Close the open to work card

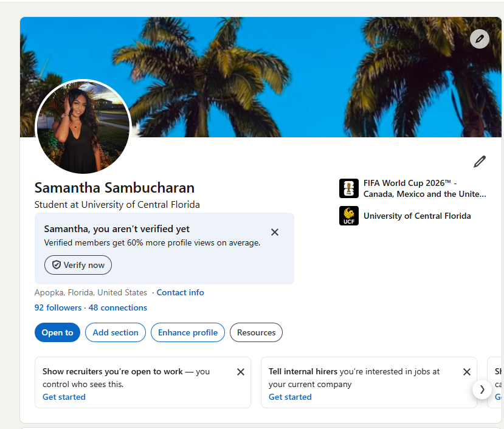click(241, 372)
